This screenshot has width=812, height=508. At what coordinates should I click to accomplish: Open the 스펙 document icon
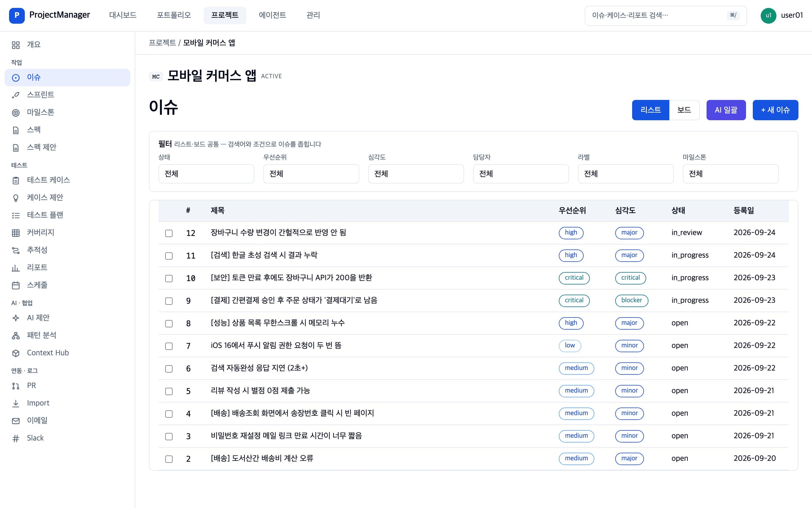pos(16,130)
